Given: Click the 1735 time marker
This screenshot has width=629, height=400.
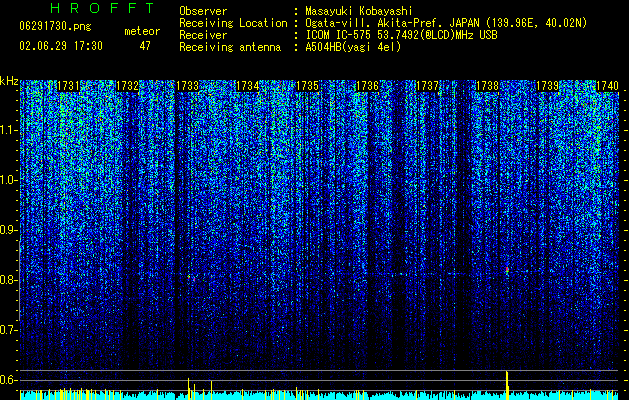Looking at the screenshot, I should (x=307, y=86).
